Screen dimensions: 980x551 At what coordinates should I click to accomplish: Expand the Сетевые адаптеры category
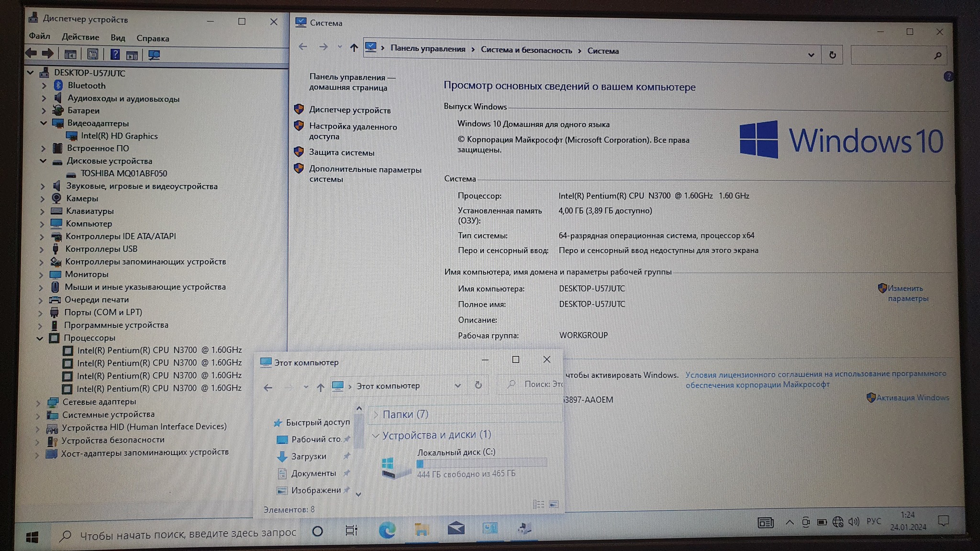click(x=38, y=402)
